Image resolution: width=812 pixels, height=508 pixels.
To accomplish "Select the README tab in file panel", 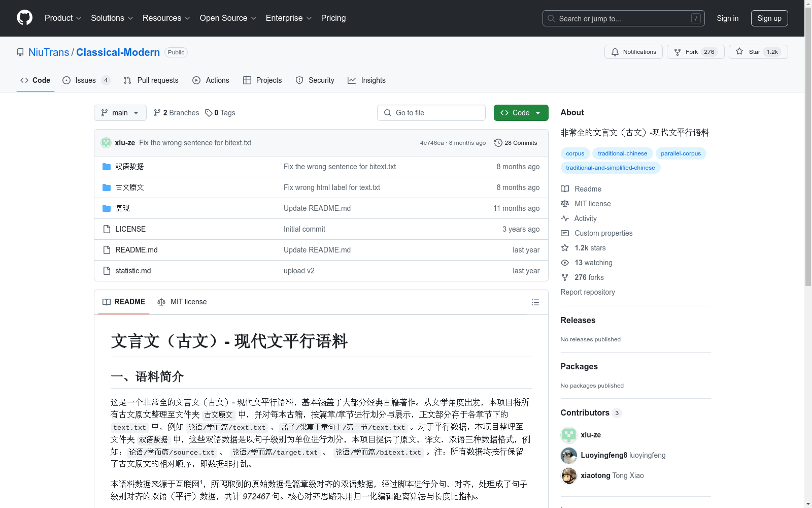I will tap(124, 302).
